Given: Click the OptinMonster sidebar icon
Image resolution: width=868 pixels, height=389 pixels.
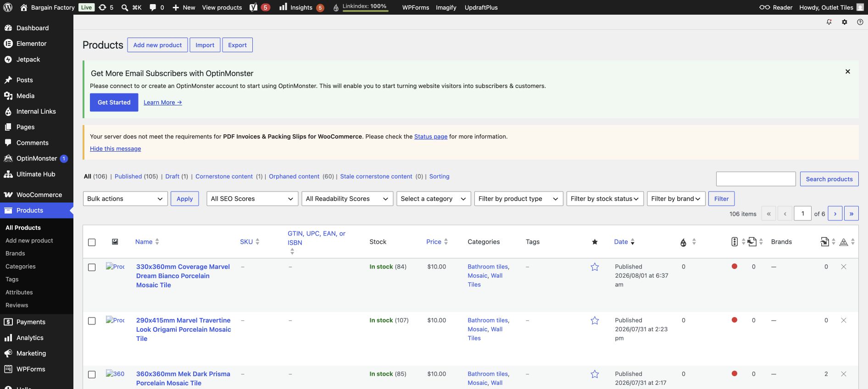Looking at the screenshot, I should point(8,159).
